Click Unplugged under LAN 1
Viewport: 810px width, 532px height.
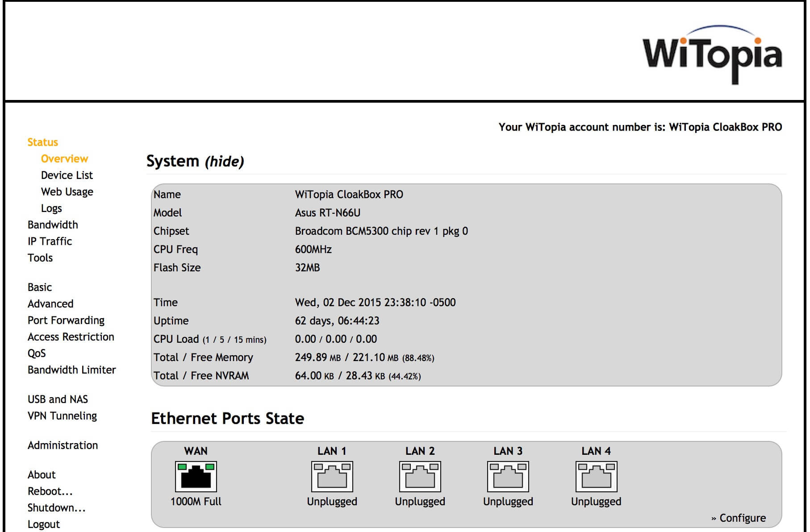[x=332, y=502]
